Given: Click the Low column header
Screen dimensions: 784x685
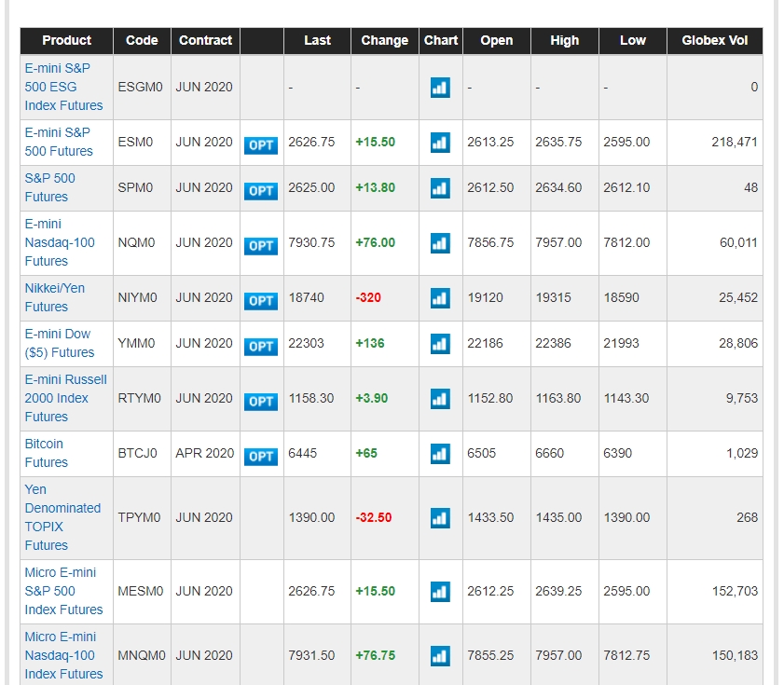Looking at the screenshot, I should (633, 40).
